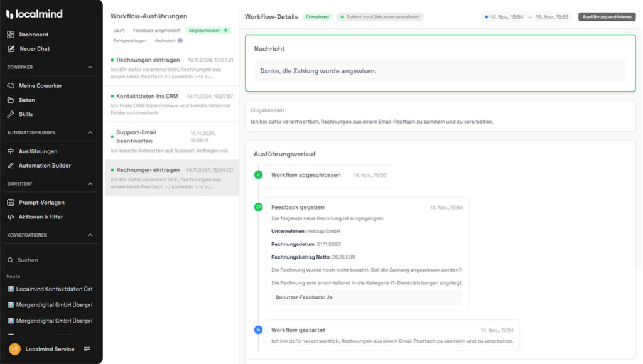Click the Aktionen & Filter code icon
Viewport: 643px width, 364px height.
(x=11, y=217)
